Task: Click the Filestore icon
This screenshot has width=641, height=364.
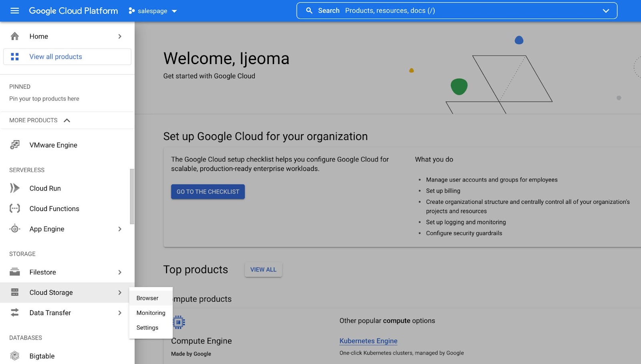Action: click(15, 272)
